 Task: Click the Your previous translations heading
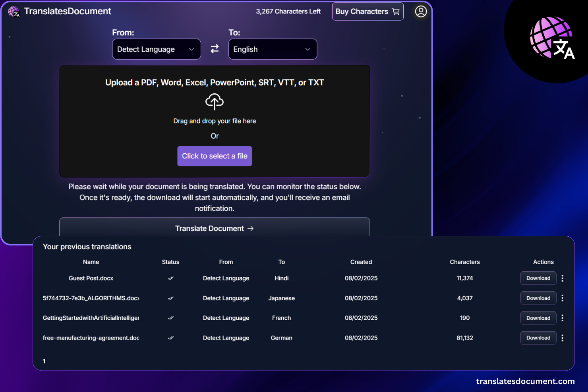pyautogui.click(x=87, y=247)
